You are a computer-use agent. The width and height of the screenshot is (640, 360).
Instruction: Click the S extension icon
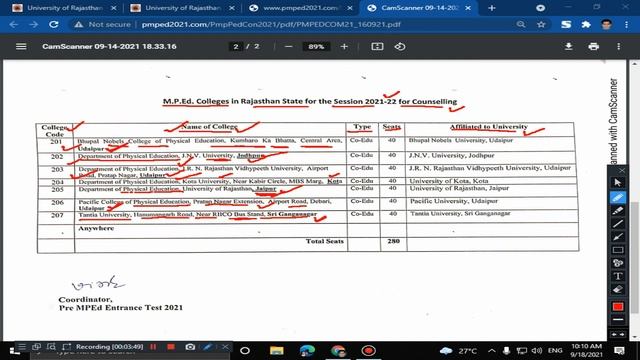[x=566, y=24]
